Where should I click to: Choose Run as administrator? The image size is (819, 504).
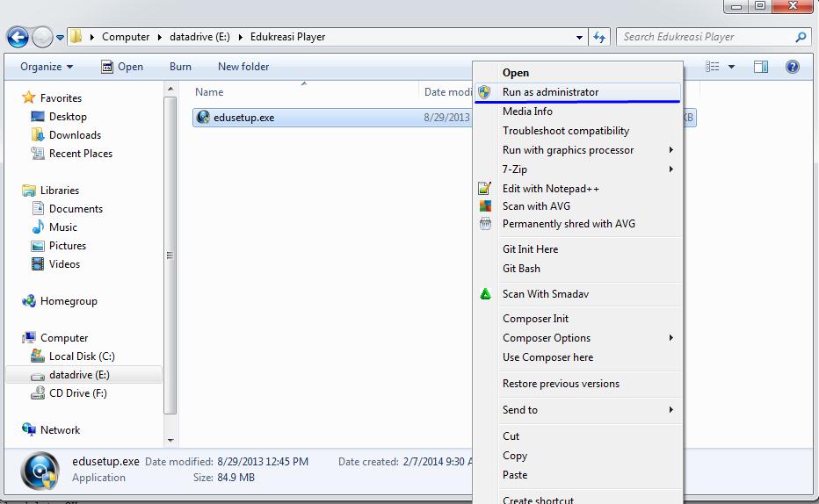tap(577, 92)
